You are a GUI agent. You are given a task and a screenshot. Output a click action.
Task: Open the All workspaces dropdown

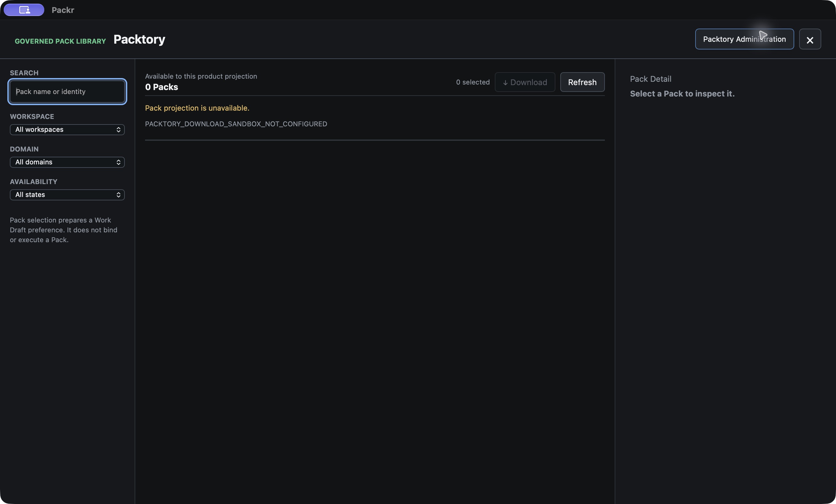pos(67,130)
